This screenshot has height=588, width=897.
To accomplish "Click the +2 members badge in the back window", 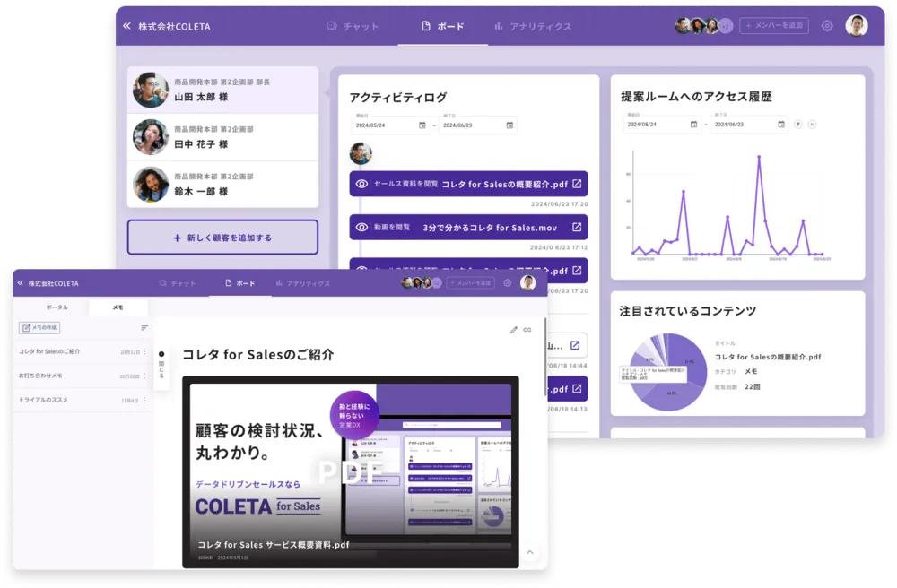I will [x=726, y=26].
